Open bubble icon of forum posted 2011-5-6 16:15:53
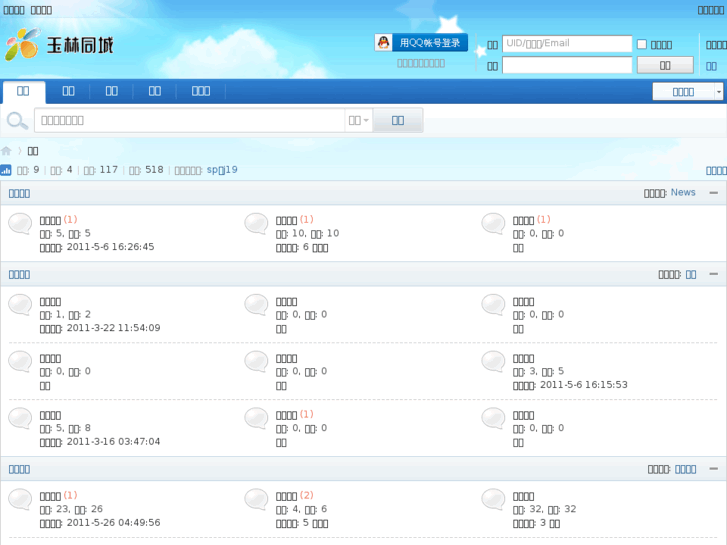The width and height of the screenshot is (727, 545). pyautogui.click(x=493, y=362)
